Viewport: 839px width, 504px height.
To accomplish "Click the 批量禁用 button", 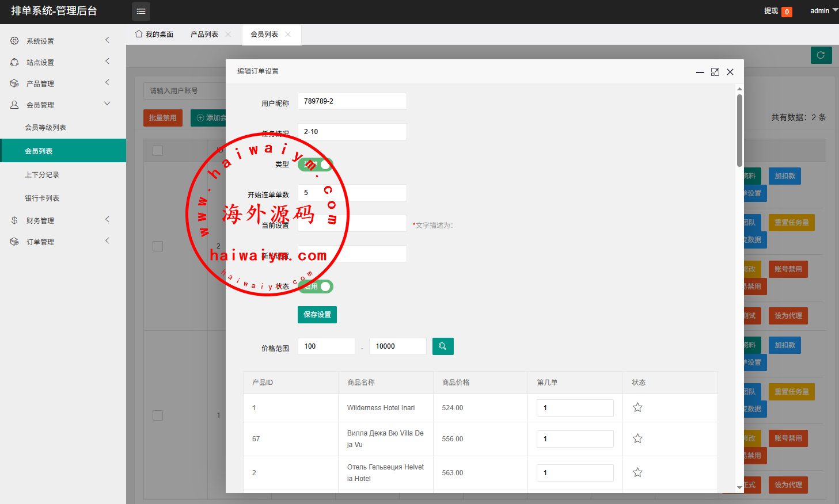I will tap(163, 118).
